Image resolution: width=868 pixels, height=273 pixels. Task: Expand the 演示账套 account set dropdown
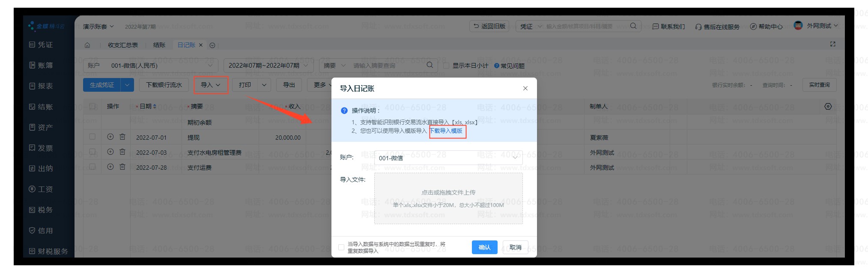coord(98,27)
